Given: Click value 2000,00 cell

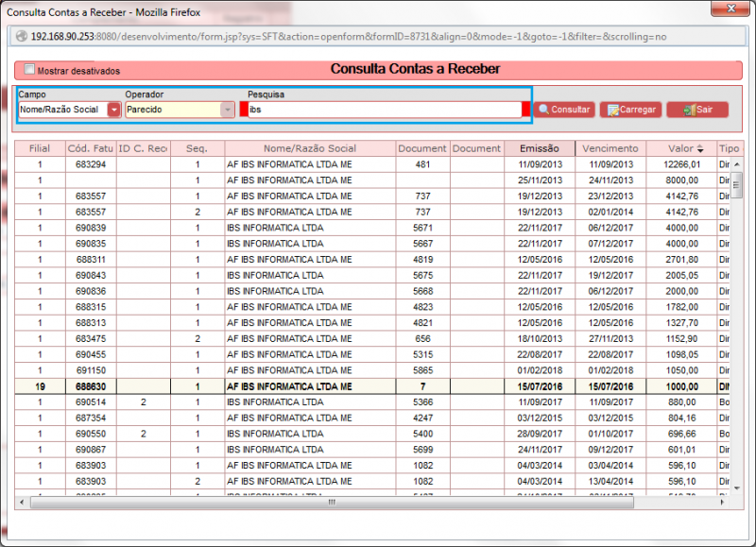Looking at the screenshot, I should (x=681, y=291).
